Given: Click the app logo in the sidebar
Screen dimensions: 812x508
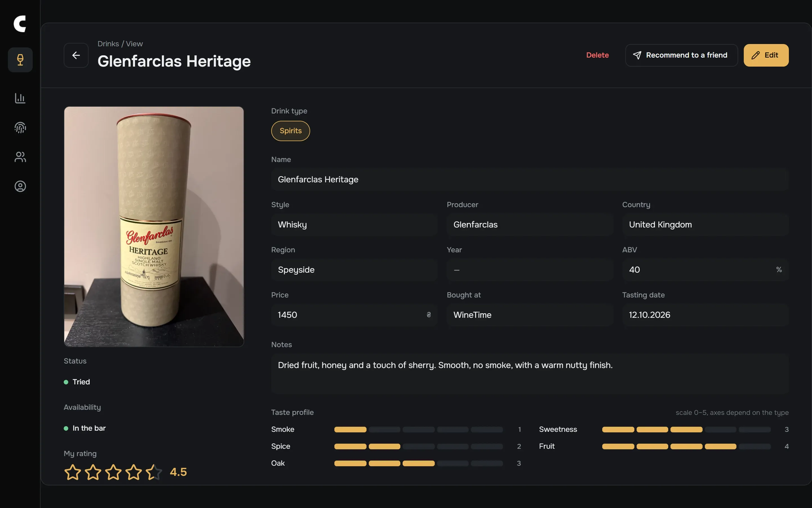Looking at the screenshot, I should click(20, 24).
